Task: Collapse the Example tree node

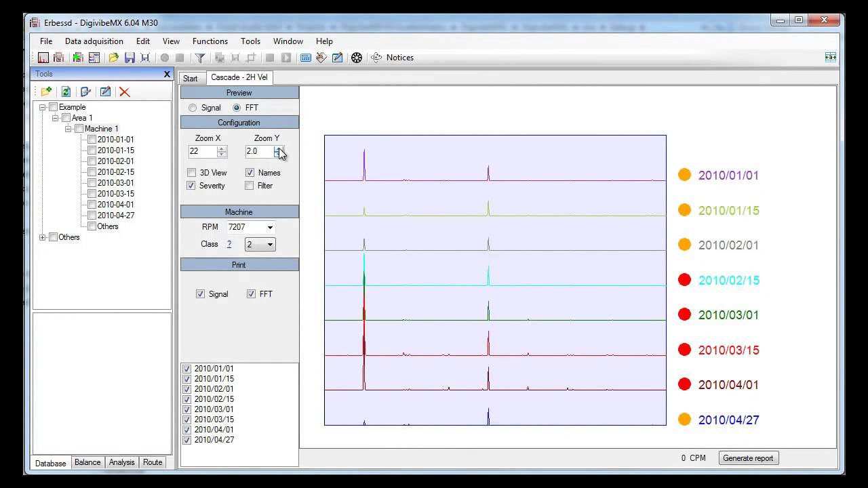Action: pos(43,107)
